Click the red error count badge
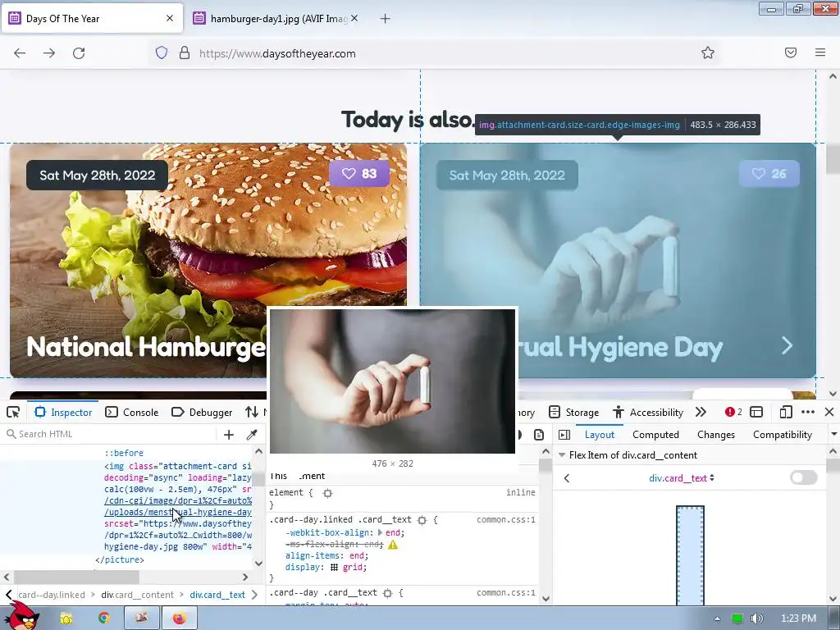 pyautogui.click(x=733, y=412)
